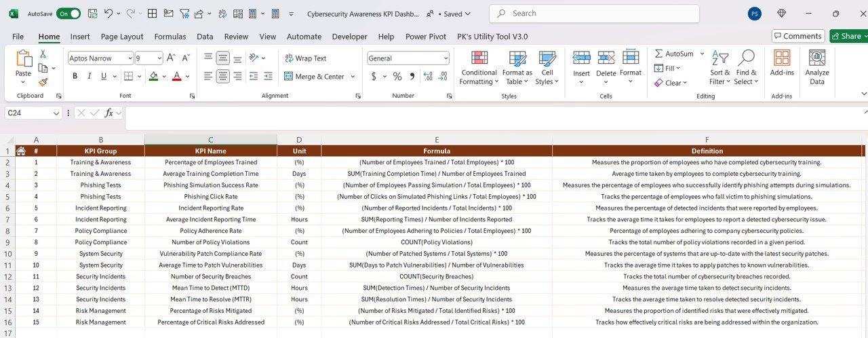Click the Comma Style icon
The width and height of the screenshot is (868, 338).
[x=412, y=76]
